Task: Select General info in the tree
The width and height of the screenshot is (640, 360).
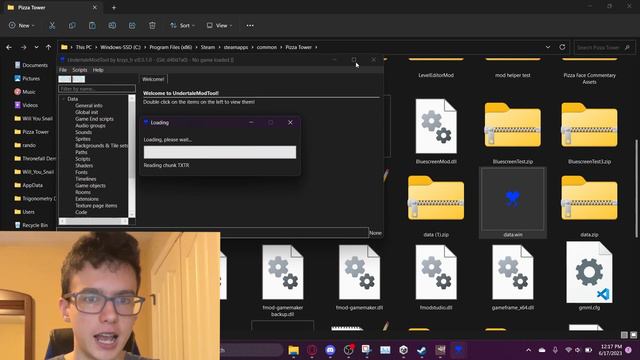Action: click(x=89, y=105)
